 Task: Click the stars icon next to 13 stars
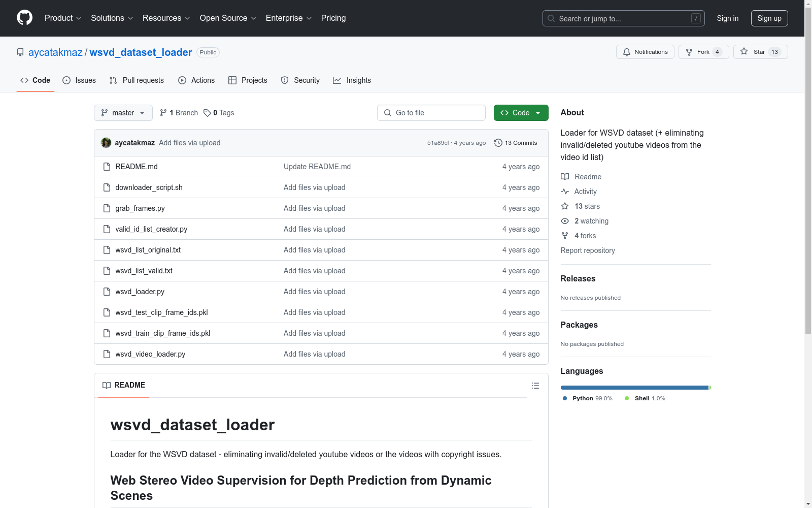coord(565,206)
